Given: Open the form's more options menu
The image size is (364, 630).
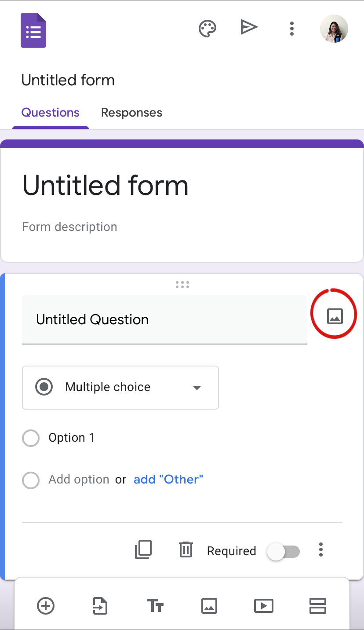Looking at the screenshot, I should [x=291, y=29].
